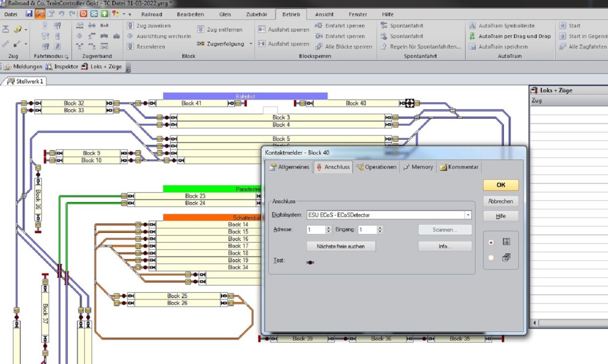Click the Adresse spinner arrows
Viewport: 608px width, 364px height.
328,230
